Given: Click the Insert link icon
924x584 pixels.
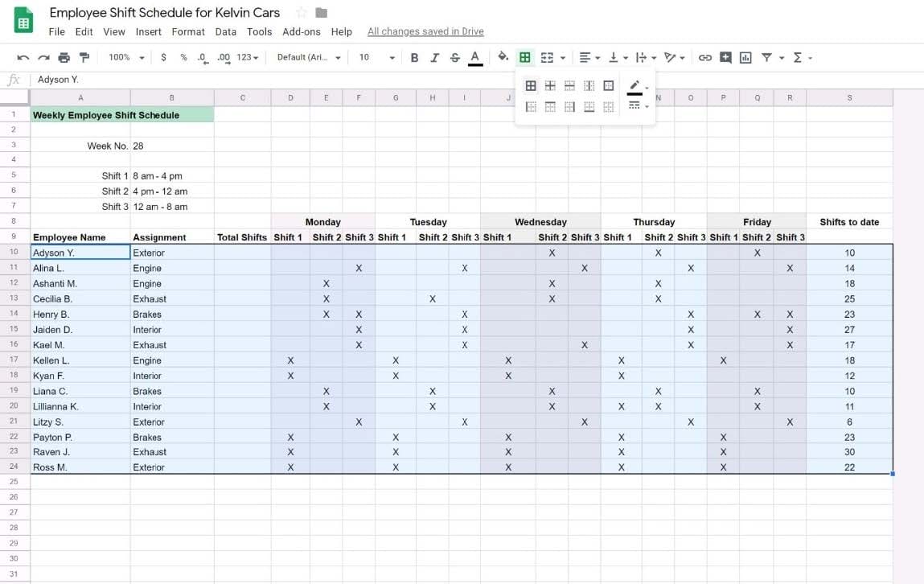Looking at the screenshot, I should pos(705,57).
